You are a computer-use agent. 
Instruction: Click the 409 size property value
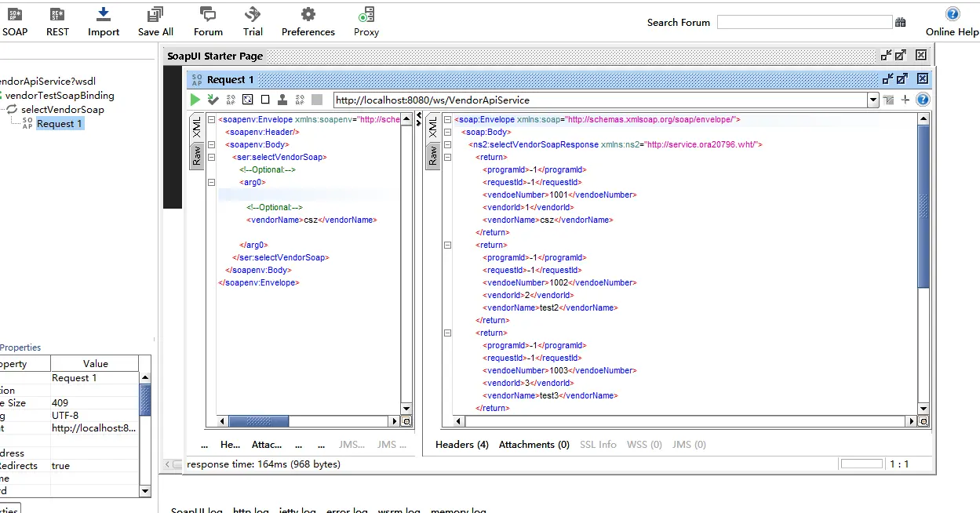click(x=95, y=403)
